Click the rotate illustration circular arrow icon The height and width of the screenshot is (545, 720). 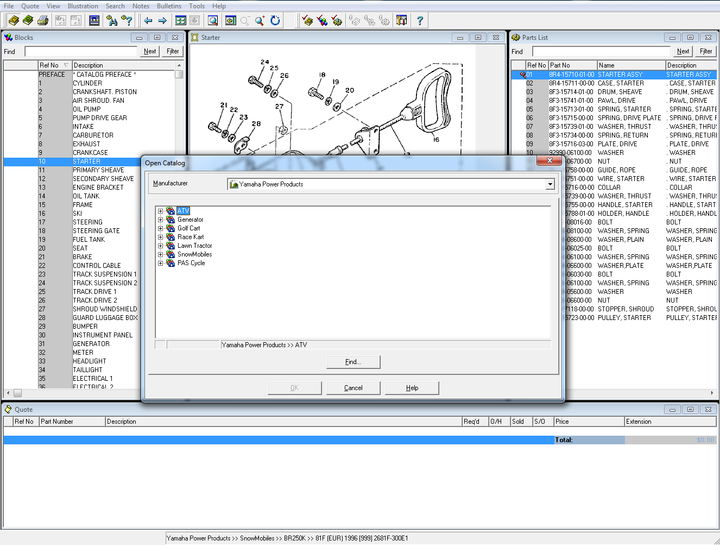click(x=275, y=21)
